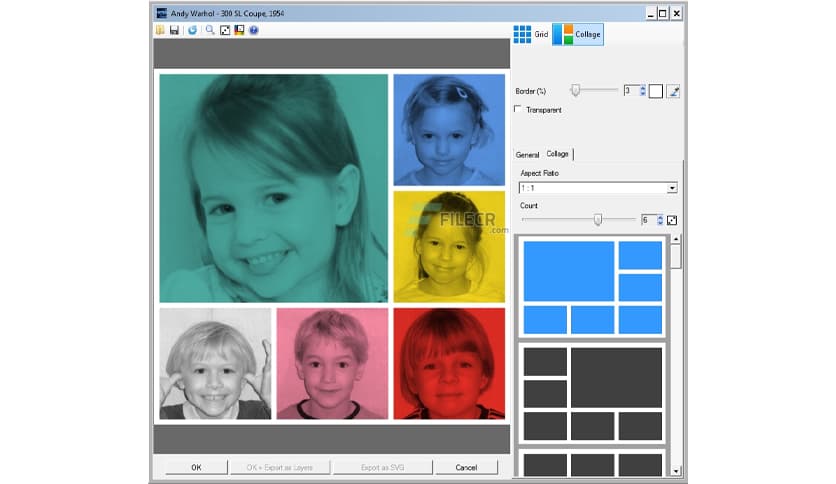Select the dark layout with large right cell

point(592,393)
